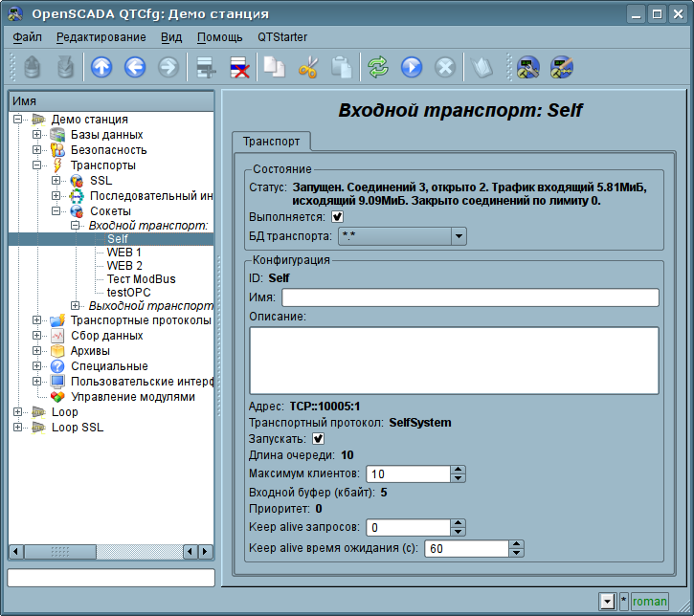Click the tree horizontal scrollbar thumb
The width and height of the screenshot is (694, 616).
tap(60, 552)
